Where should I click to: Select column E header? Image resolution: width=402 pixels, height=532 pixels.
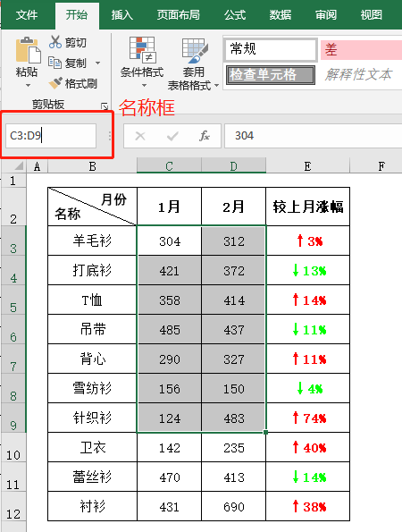click(307, 166)
